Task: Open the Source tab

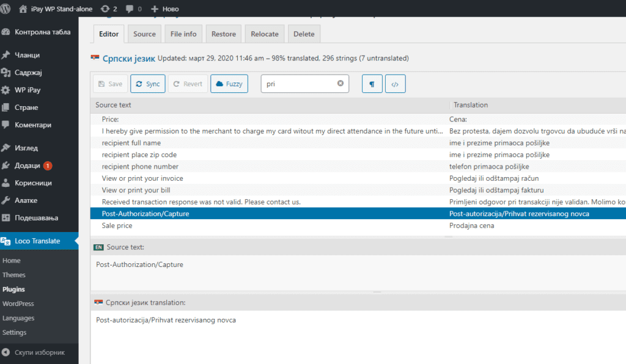Action: tap(144, 34)
